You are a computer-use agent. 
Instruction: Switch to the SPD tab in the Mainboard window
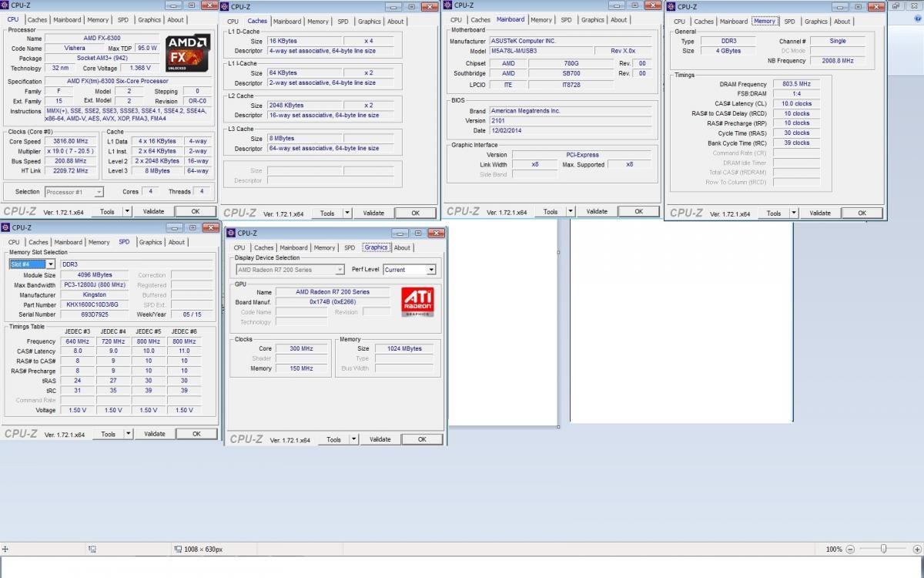point(567,20)
